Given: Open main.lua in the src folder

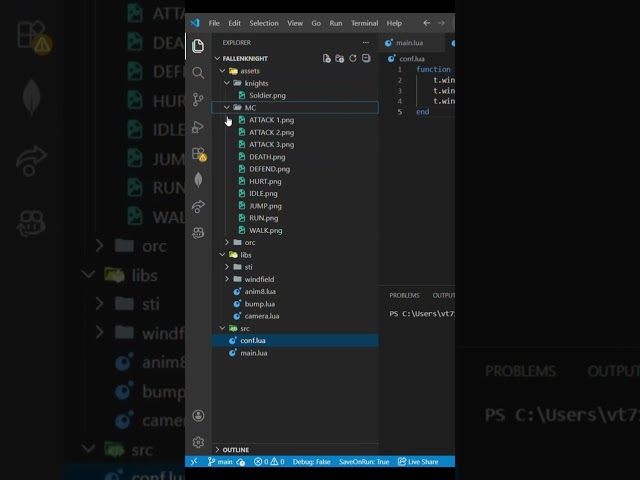Looking at the screenshot, I should pos(295,353).
